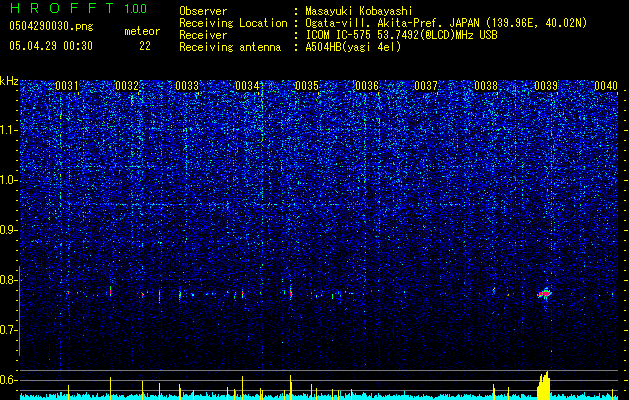The image size is (629, 400).
Task: Click the receiver value ICOM IC-575 53.7492 MHz
Action: [401, 35]
